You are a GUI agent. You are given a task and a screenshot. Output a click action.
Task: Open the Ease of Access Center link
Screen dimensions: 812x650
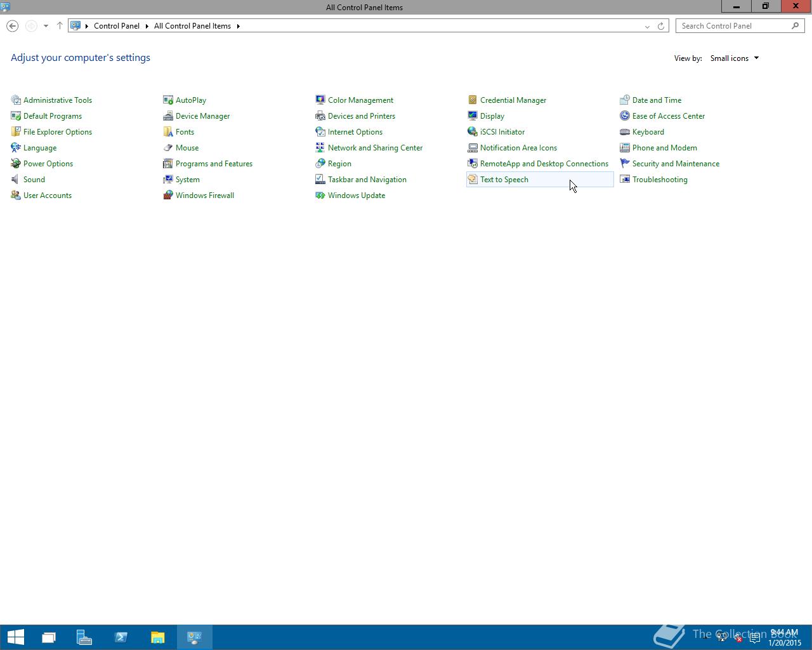point(669,116)
